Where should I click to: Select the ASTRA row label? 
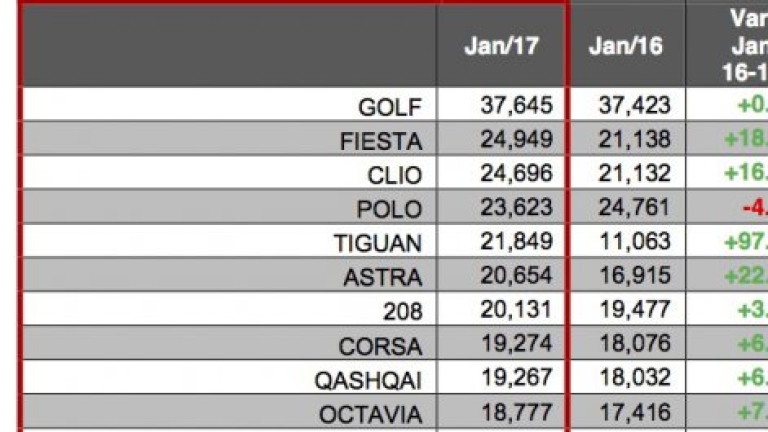(383, 277)
